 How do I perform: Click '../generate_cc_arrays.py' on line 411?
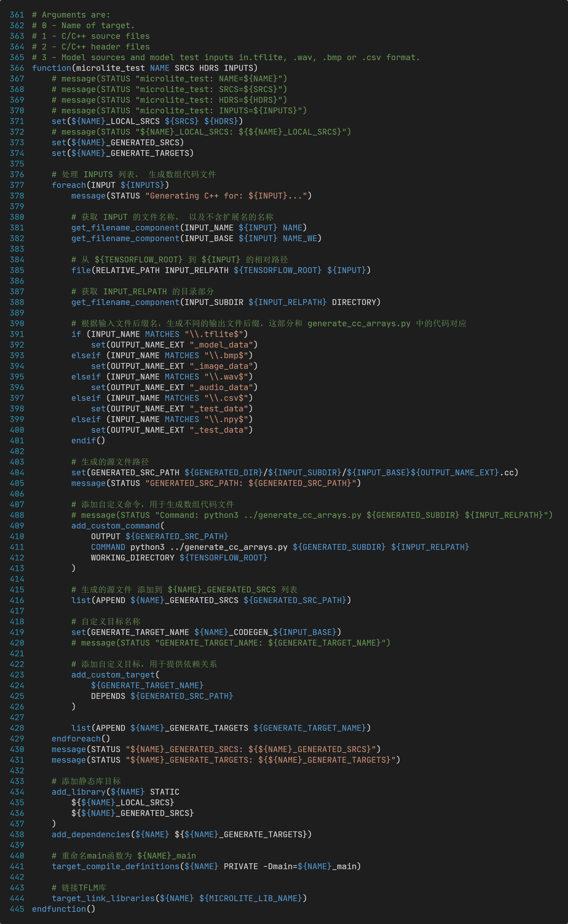click(229, 547)
